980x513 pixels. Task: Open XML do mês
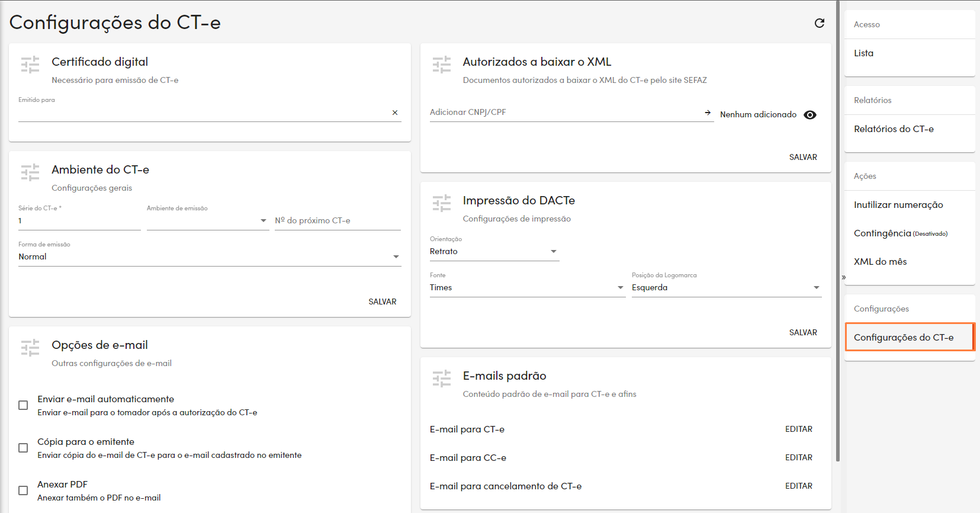(910, 262)
